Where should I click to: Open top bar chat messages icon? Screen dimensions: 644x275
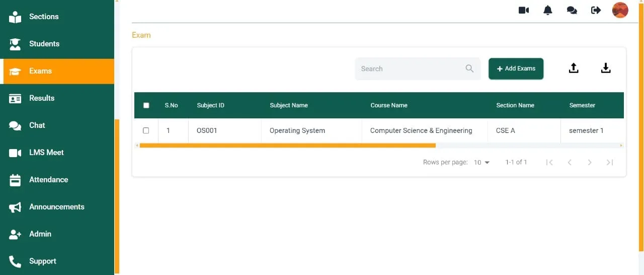pos(572,10)
